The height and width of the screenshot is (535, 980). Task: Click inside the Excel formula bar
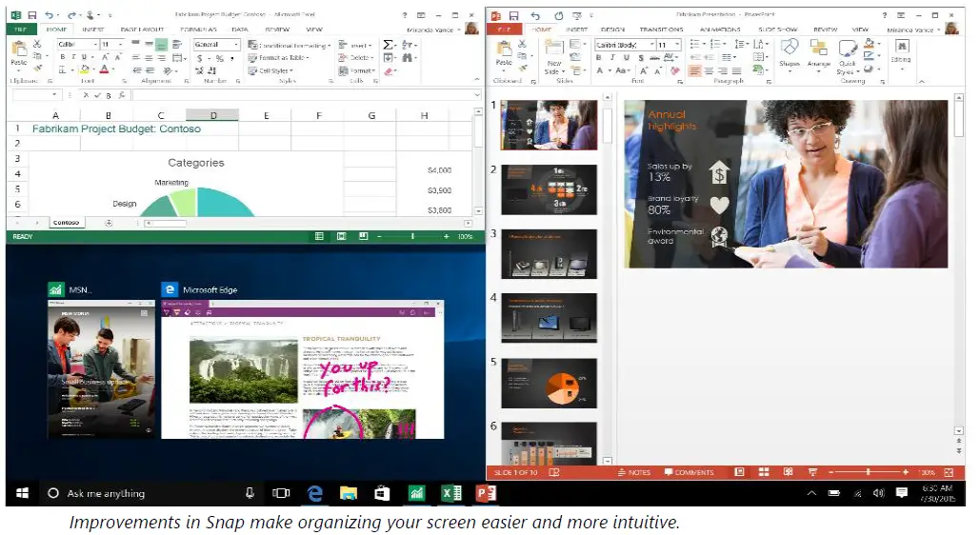(305, 95)
